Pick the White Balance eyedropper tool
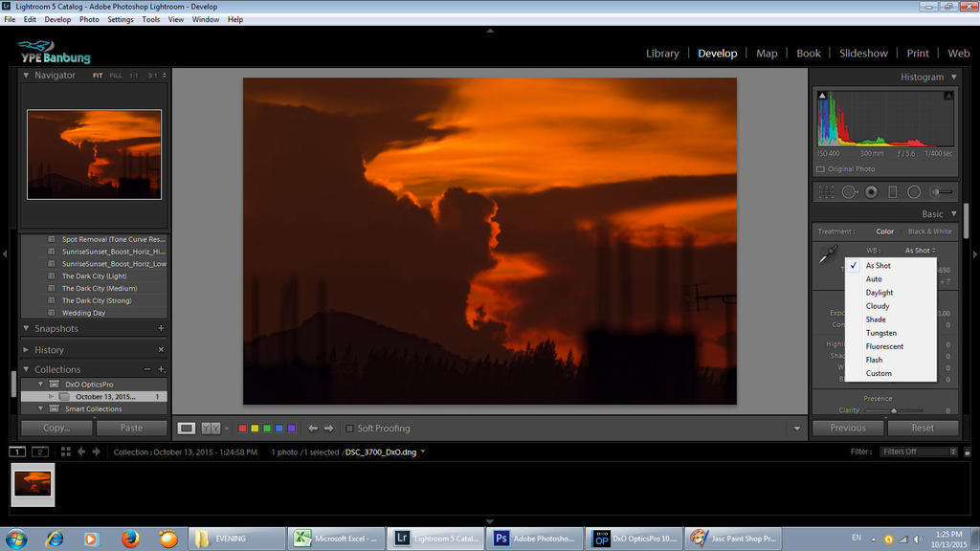Image resolution: width=980 pixels, height=551 pixels. click(827, 255)
